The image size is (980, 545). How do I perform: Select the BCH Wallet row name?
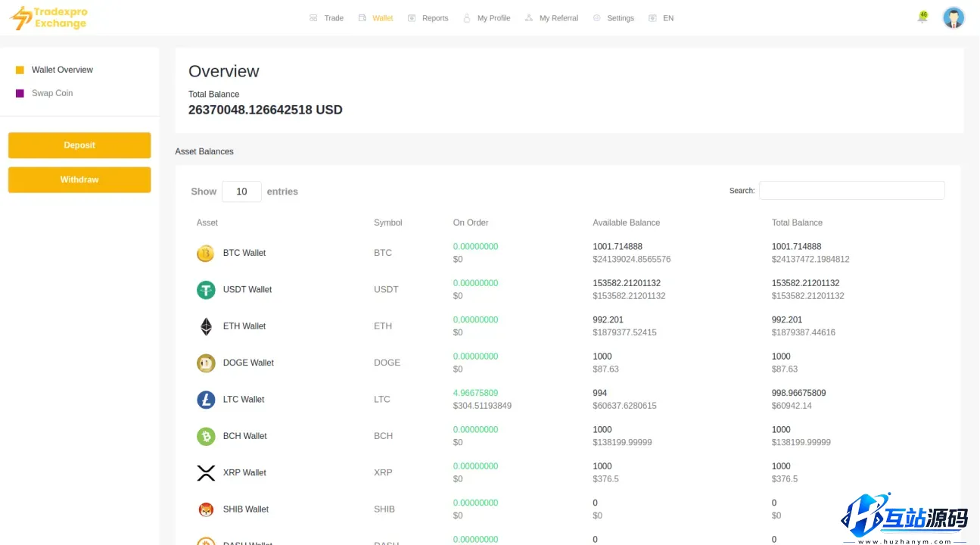point(245,436)
